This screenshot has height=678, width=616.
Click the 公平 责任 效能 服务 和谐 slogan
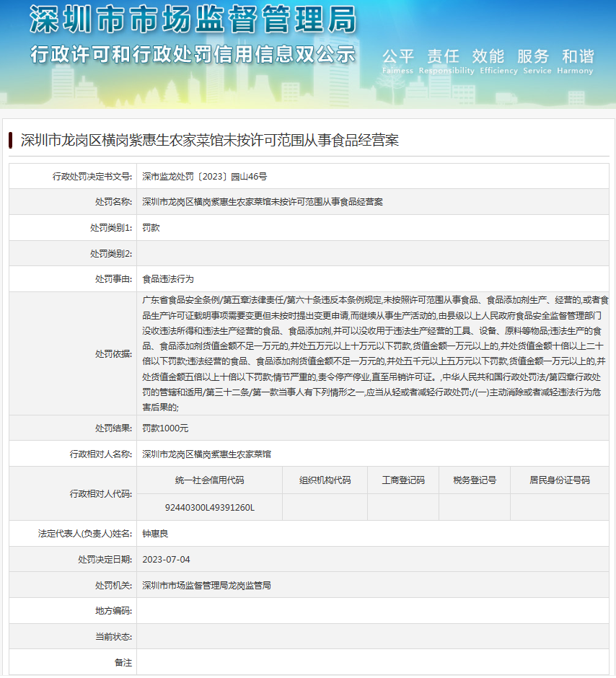coord(488,56)
